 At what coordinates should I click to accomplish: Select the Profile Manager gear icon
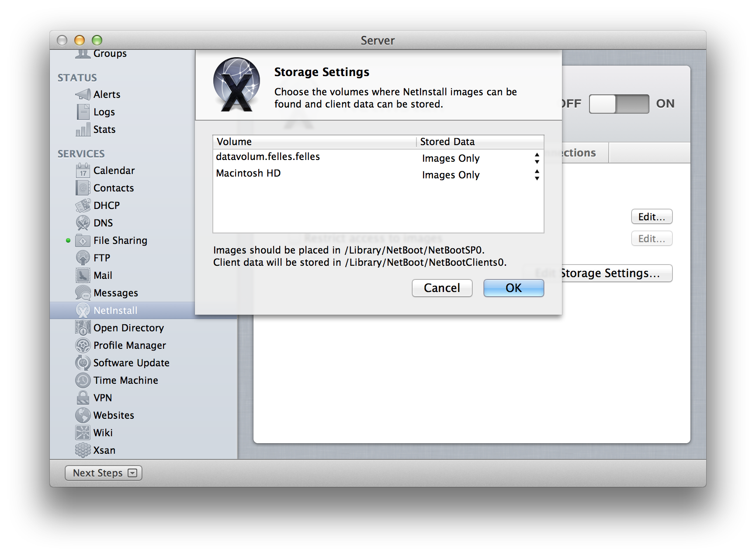[83, 345]
